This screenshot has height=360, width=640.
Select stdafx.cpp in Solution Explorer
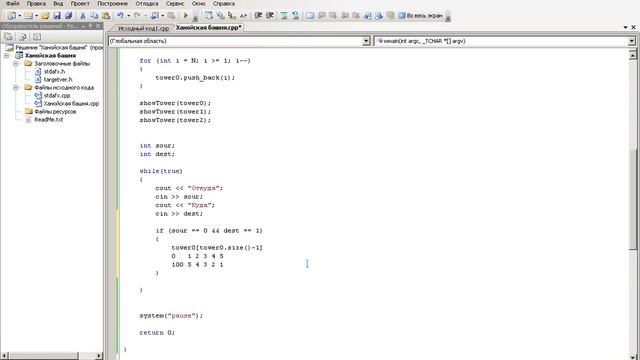[x=57, y=95]
